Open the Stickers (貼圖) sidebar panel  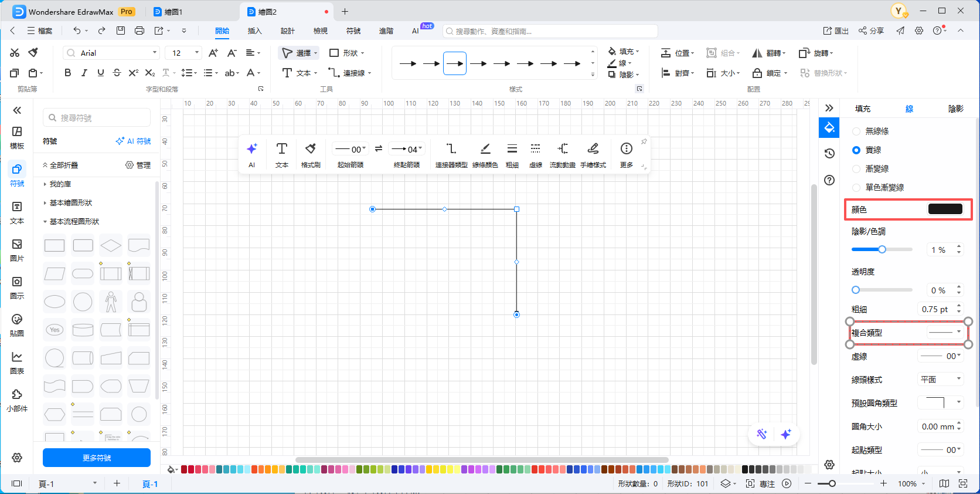pos(17,325)
